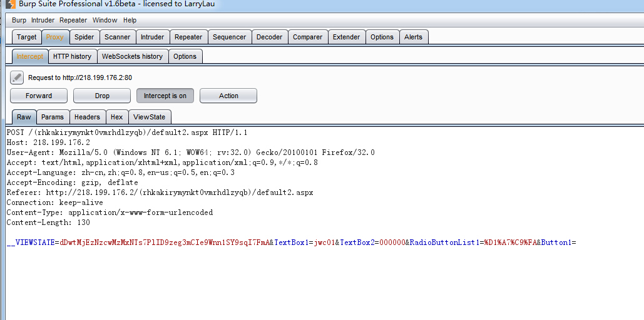The width and height of the screenshot is (644, 320).
Task: Open the Window menu
Action: tap(105, 20)
